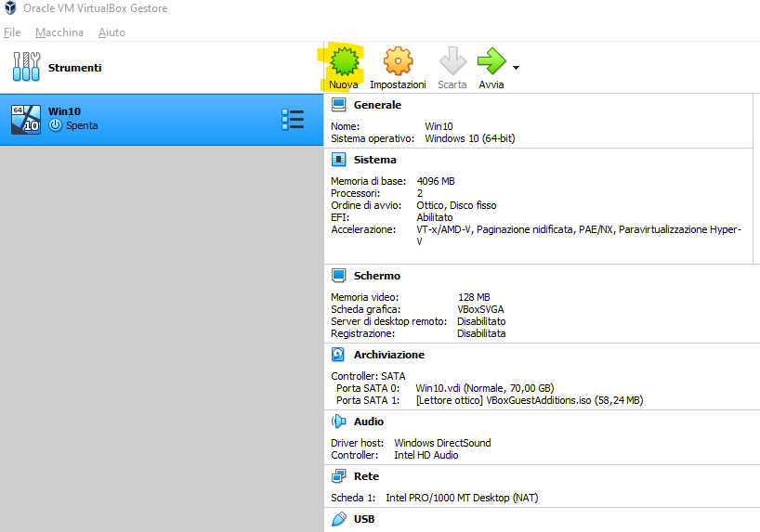Expand the Avvia dropdown arrow
Viewport: 760px width, 532px height.
[x=517, y=68]
